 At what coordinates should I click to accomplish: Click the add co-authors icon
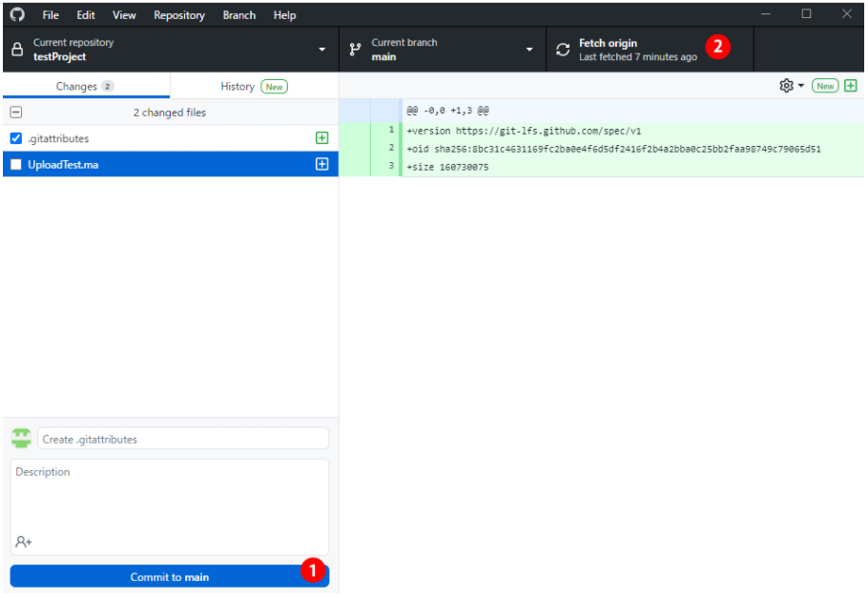(x=23, y=541)
